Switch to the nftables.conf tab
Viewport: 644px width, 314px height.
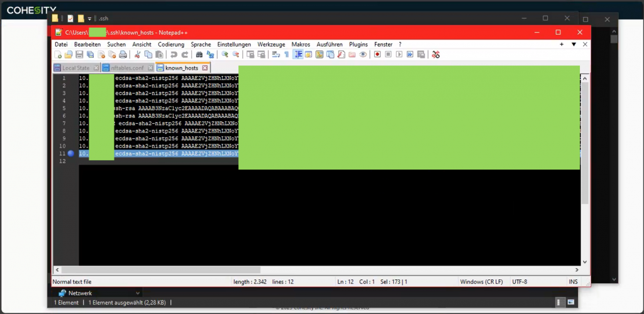pyautogui.click(x=127, y=68)
